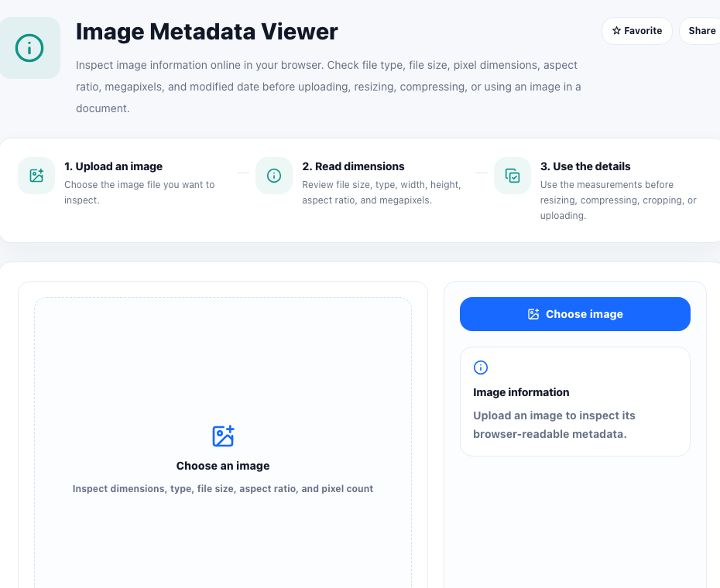Click the 'Inspect image information online' description paragraph
Image resolution: width=720 pixels, height=588 pixels.
(328, 87)
